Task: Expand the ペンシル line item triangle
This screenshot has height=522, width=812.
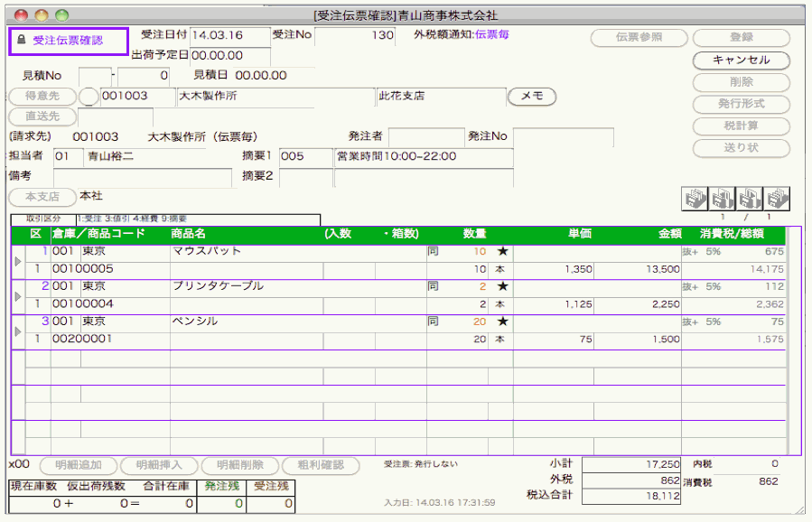Action: tap(18, 331)
